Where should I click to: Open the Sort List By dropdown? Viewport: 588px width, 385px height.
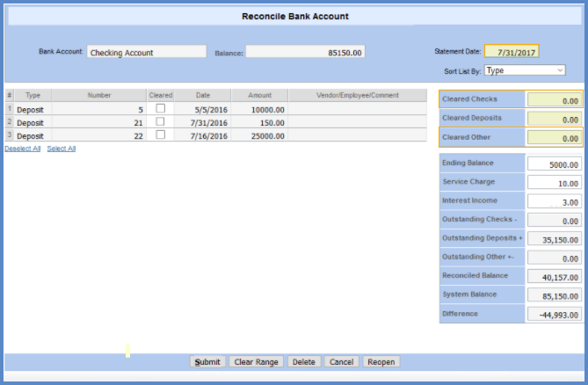pos(525,70)
